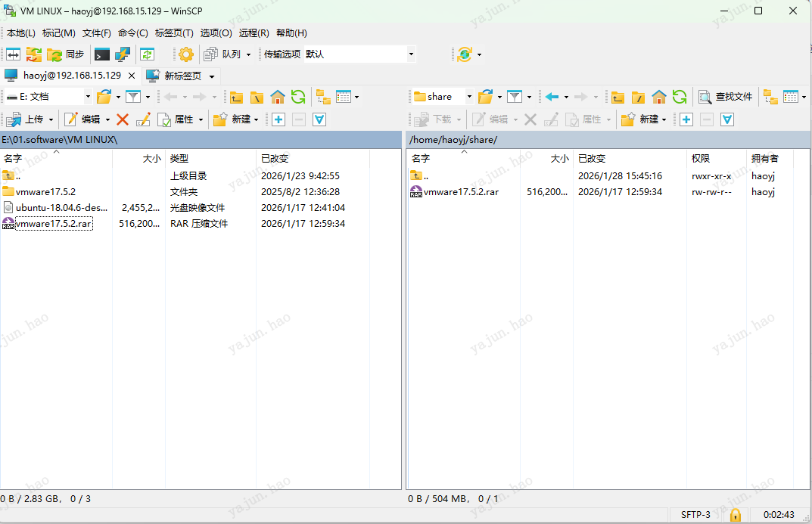Expand the 新标签页 dropdown arrow
Viewport: 812px width, 524px height.
pos(212,76)
